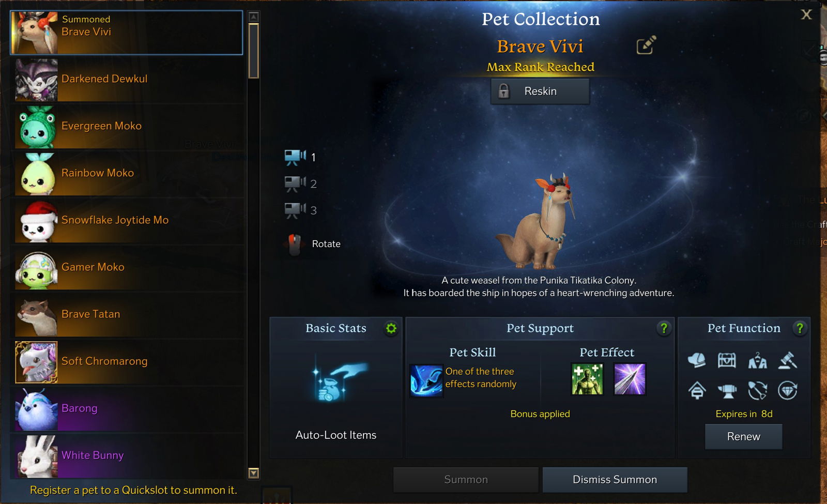This screenshot has width=827, height=504.
Task: Click the Pet Support help question mark
Action: 664,328
